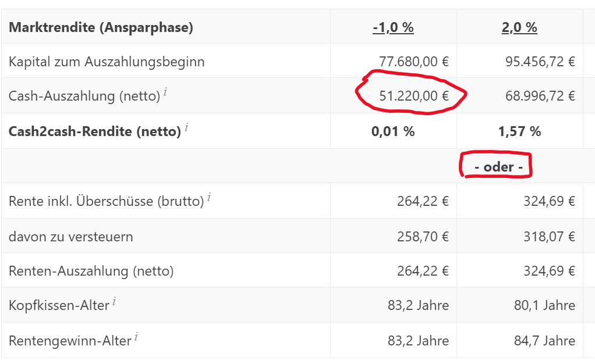The width and height of the screenshot is (595, 364).
Task: Click the davon zu versteuern row label
Action: point(70,237)
